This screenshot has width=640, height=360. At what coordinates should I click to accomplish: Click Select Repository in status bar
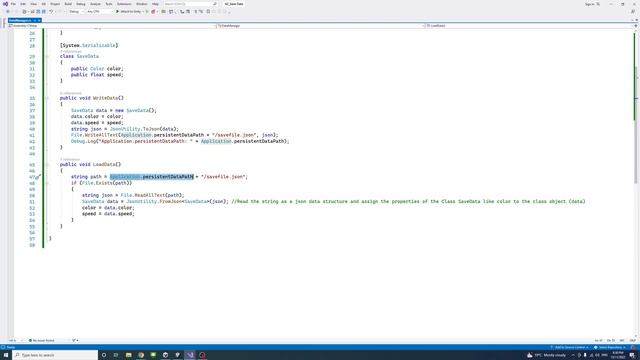[610, 347]
